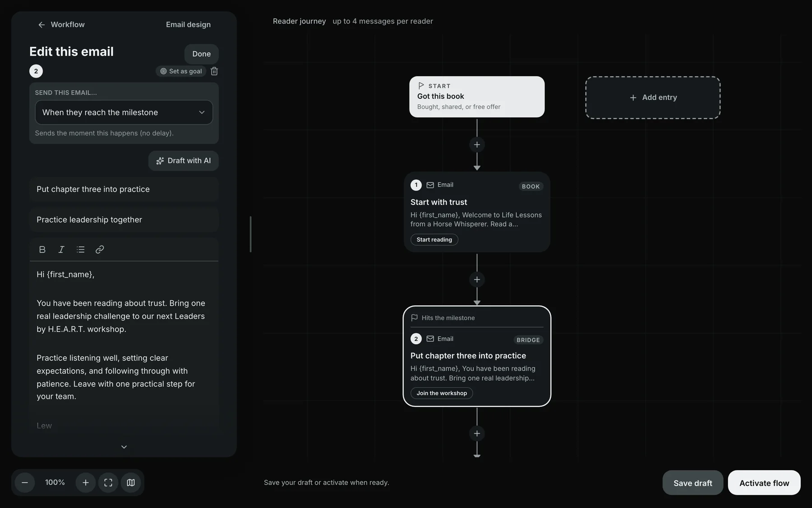This screenshot has width=812, height=508.
Task: Open the send timing dropdown
Action: (x=124, y=112)
